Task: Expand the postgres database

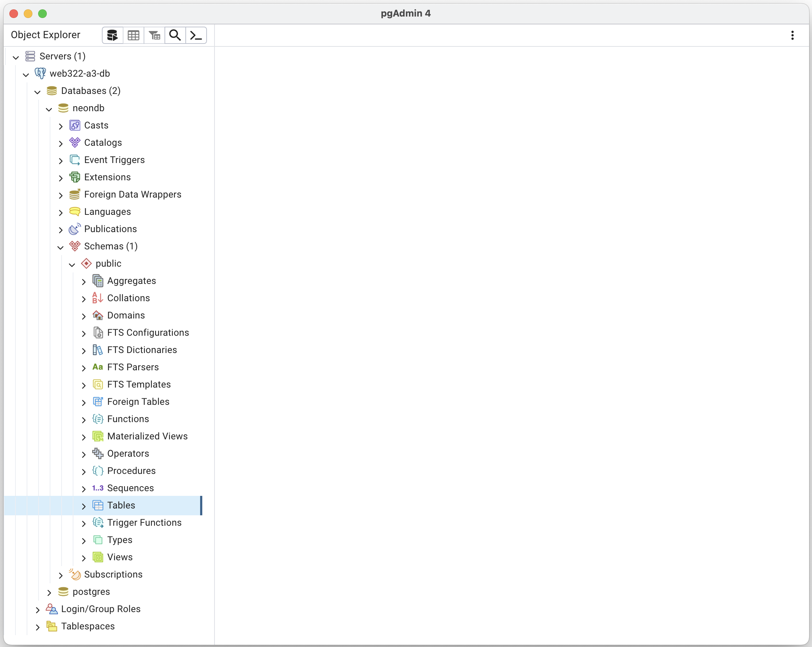Action: [49, 592]
